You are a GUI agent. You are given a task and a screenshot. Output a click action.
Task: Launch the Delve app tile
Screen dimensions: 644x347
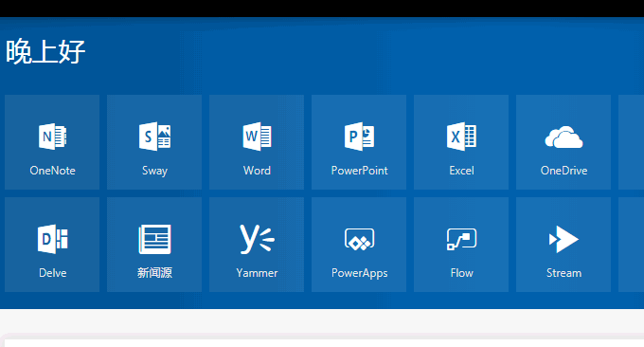click(x=52, y=245)
